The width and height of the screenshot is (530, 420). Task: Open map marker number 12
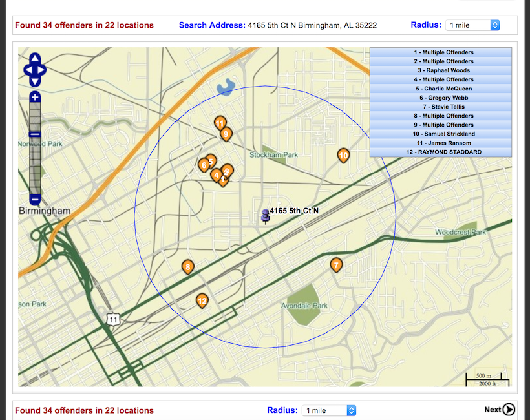pyautogui.click(x=202, y=300)
